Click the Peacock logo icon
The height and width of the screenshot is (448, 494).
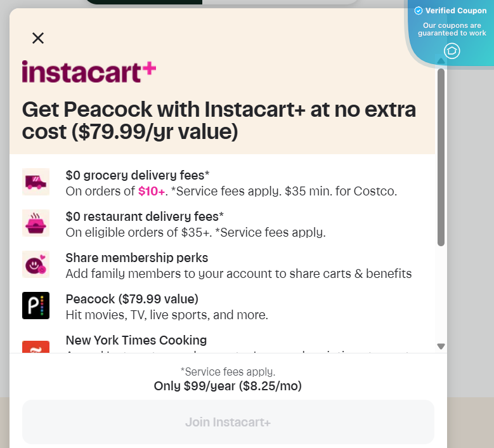click(36, 306)
